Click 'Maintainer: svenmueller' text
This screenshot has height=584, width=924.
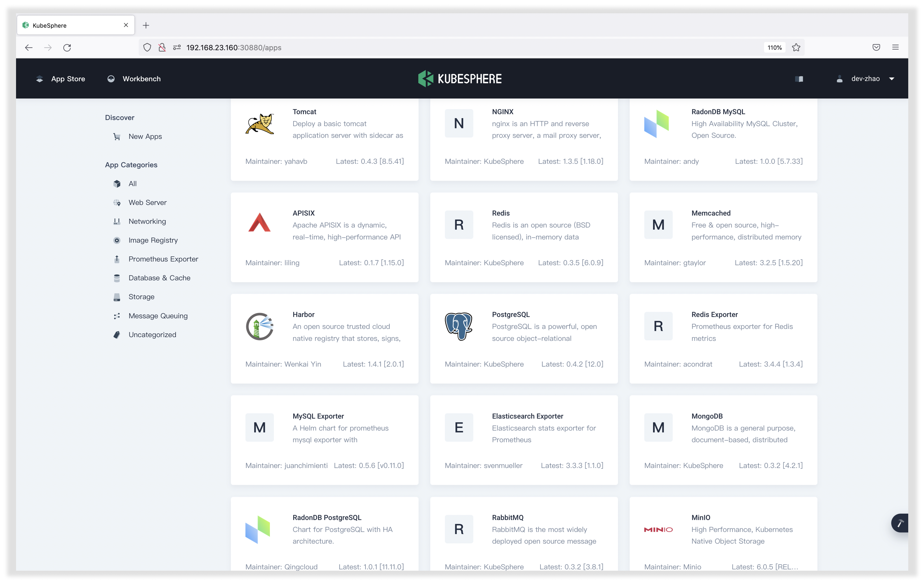pyautogui.click(x=483, y=466)
